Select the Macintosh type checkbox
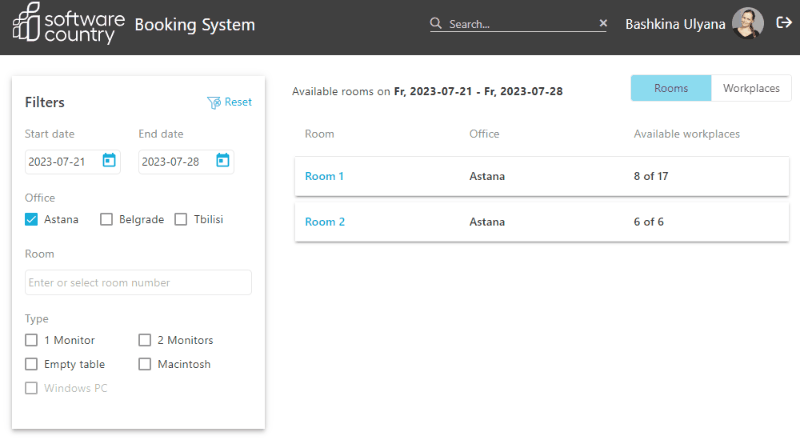The width and height of the screenshot is (800, 444). click(145, 364)
